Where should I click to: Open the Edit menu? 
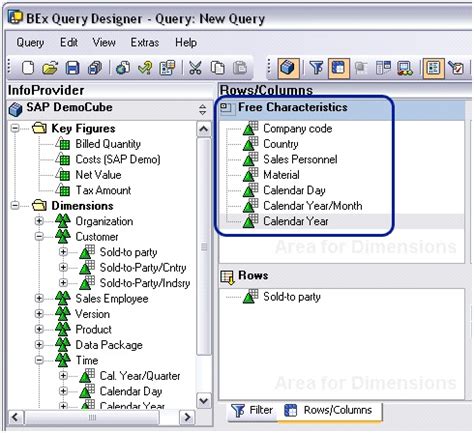[x=69, y=43]
